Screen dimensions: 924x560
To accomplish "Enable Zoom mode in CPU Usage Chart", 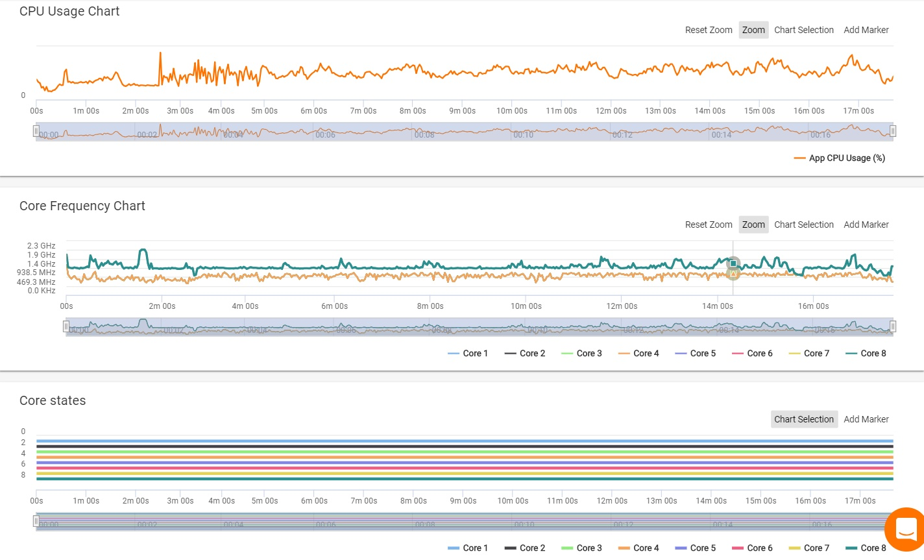I will click(x=753, y=30).
